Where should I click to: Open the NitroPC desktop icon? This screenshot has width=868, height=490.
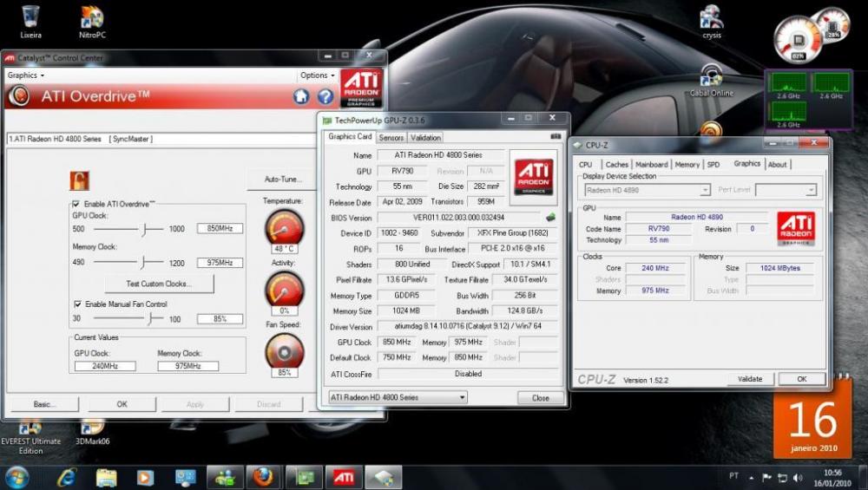point(92,17)
